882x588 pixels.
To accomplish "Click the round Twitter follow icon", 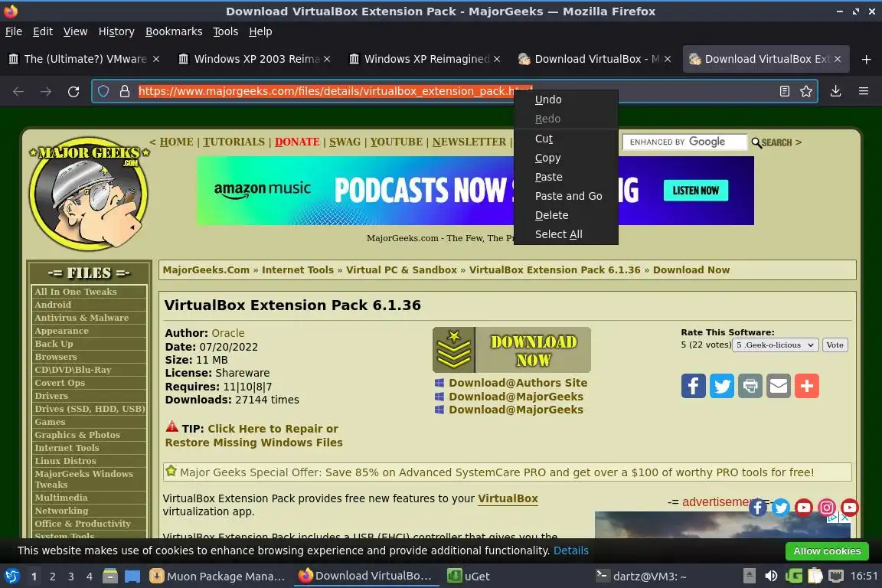I will pyautogui.click(x=781, y=508).
